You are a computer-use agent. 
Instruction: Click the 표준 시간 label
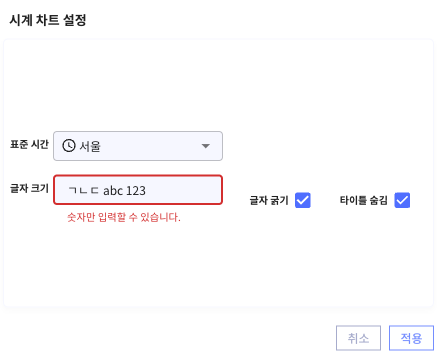[29, 144]
